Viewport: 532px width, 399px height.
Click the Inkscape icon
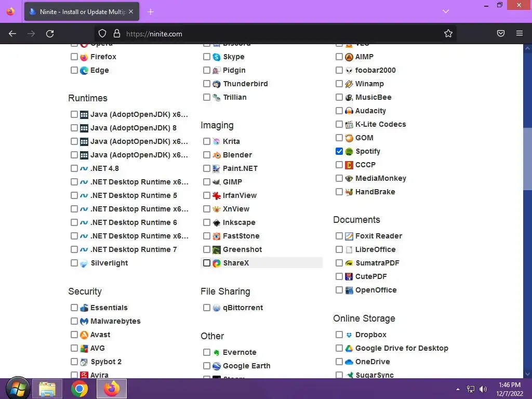217,222
